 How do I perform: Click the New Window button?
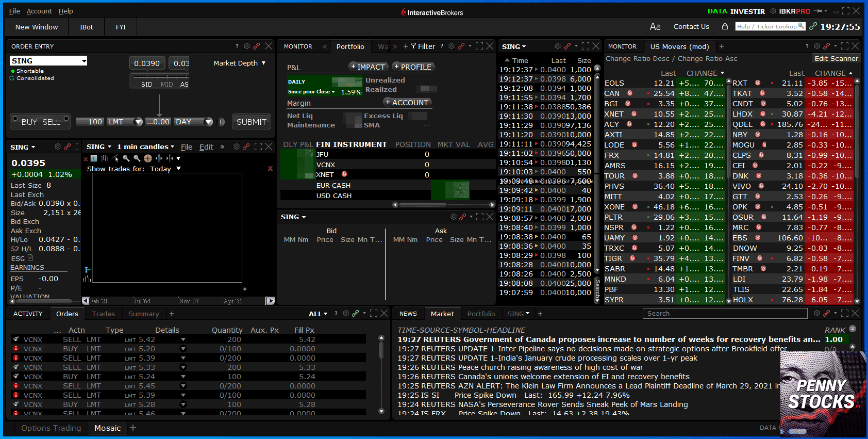point(37,27)
